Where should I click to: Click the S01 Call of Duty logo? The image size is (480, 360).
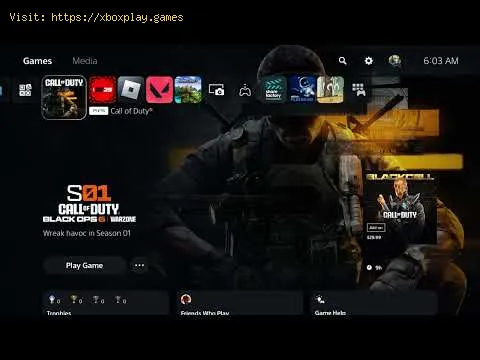[x=89, y=204]
